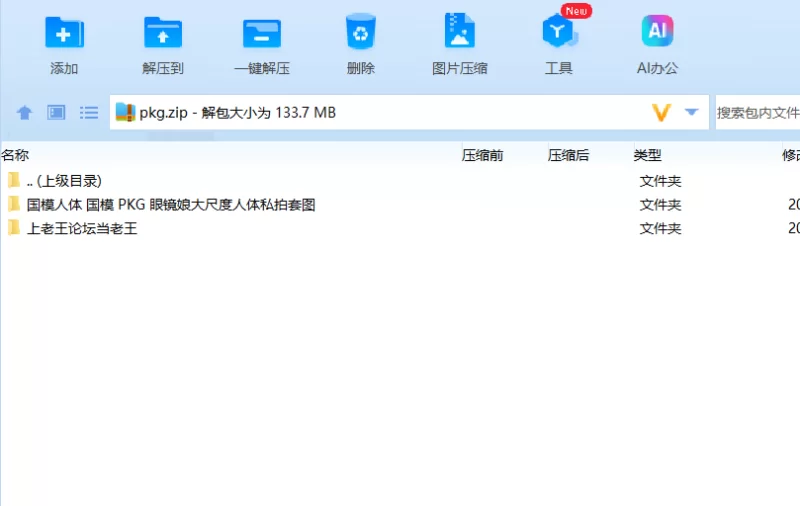Image resolution: width=800 pixels, height=506 pixels.
Task: Click the 添加 (Add) toolbar icon
Action: 64,34
